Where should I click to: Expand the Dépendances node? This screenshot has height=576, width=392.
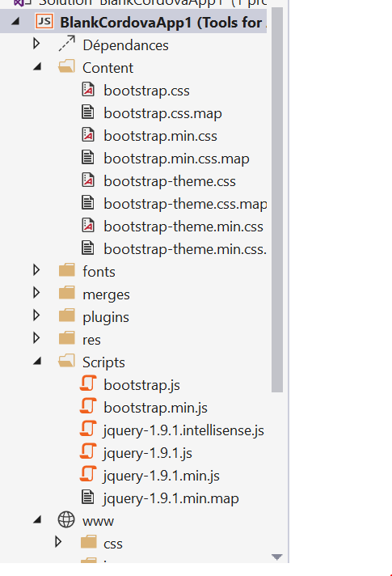pyautogui.click(x=36, y=44)
